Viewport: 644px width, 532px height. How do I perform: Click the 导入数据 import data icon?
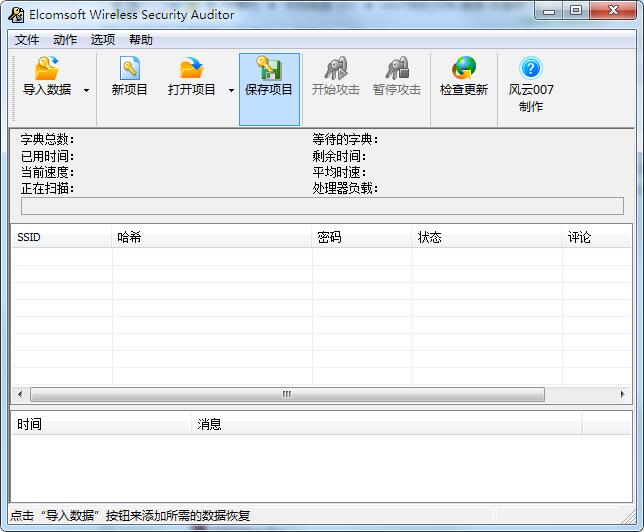coord(47,68)
